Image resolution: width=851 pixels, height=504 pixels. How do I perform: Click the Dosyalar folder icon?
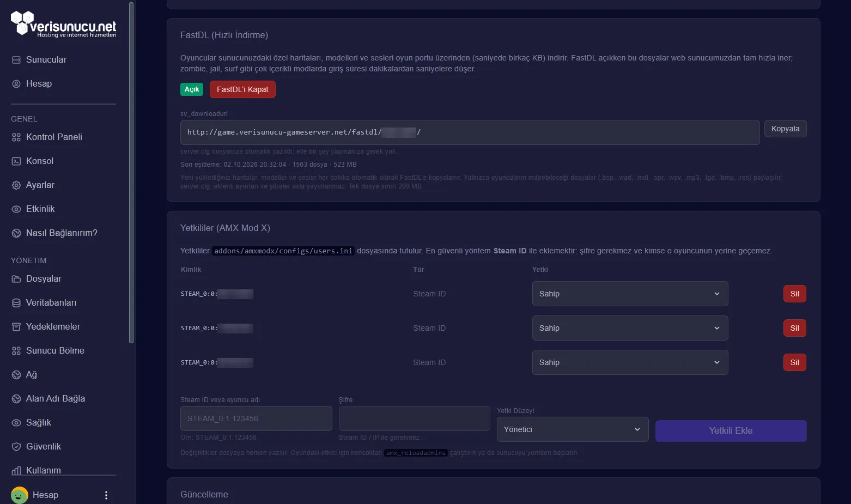coord(16,279)
